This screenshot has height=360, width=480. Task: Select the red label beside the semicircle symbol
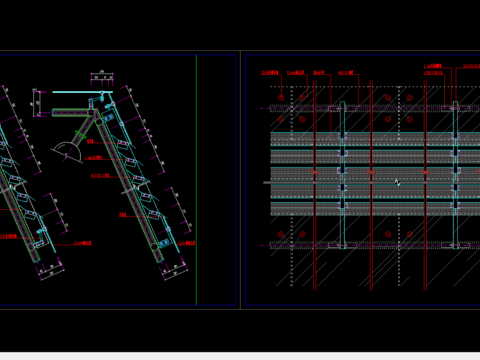[x=90, y=141]
